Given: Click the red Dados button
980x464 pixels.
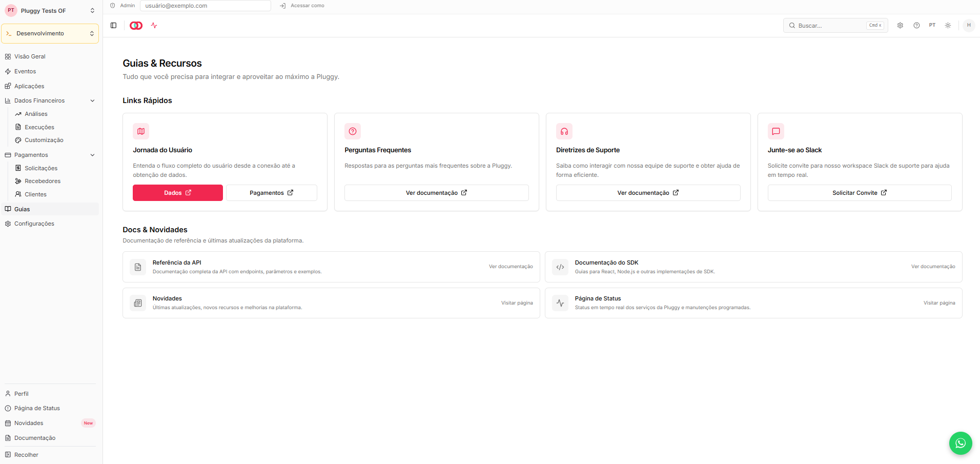Looking at the screenshot, I should pos(177,193).
